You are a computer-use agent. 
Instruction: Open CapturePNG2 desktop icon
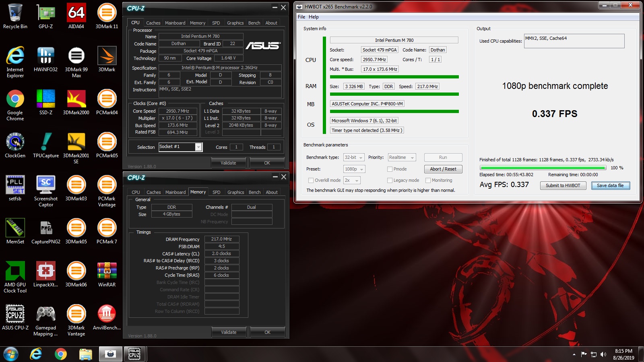click(x=46, y=232)
